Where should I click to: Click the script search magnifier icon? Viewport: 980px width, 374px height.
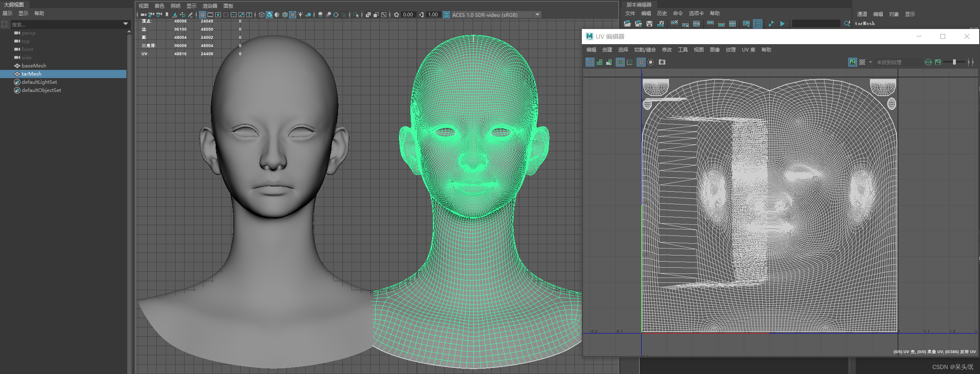(x=847, y=24)
